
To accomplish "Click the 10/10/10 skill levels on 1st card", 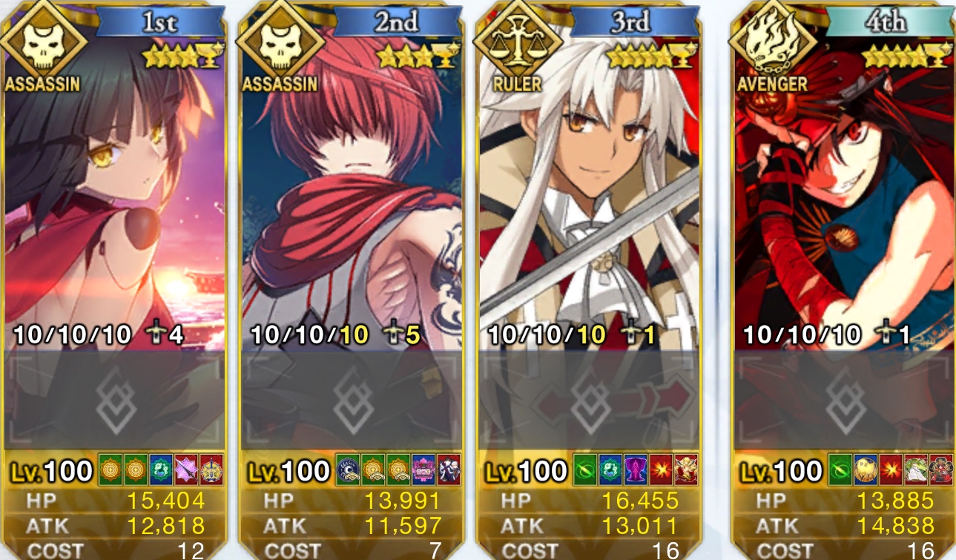I will coord(72,335).
